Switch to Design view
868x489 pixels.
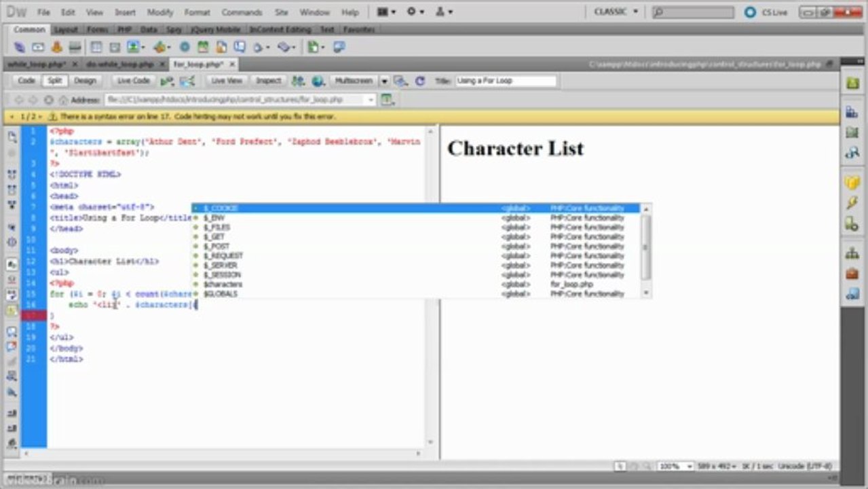point(85,80)
